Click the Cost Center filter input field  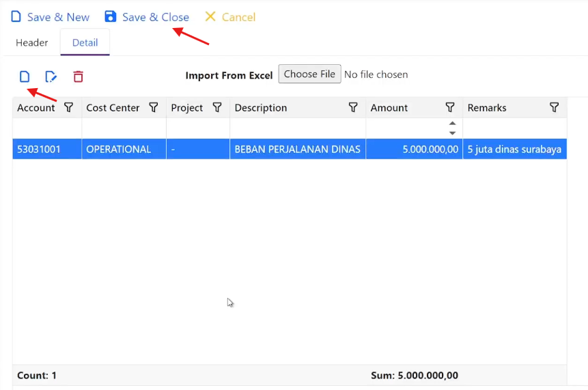[x=124, y=128]
